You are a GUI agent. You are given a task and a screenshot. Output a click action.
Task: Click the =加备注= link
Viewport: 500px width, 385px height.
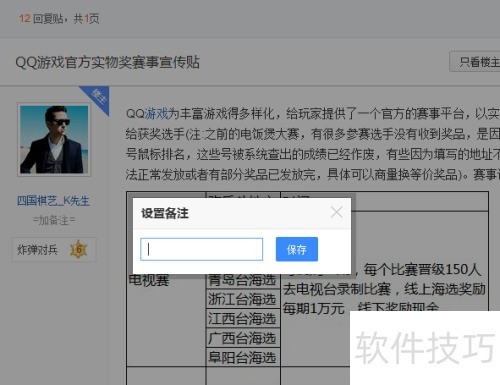pos(54,220)
